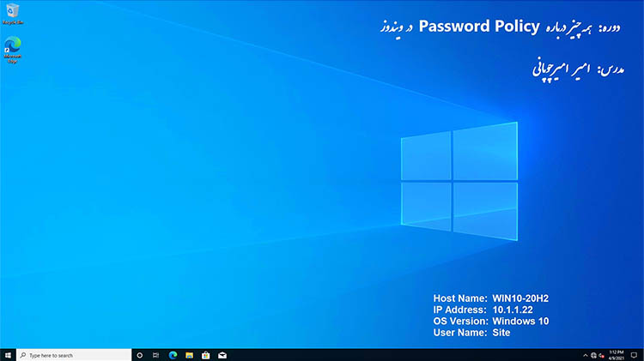This screenshot has width=644, height=361.
Task: Open File Explorer from the taskbar
Action: [190, 355]
